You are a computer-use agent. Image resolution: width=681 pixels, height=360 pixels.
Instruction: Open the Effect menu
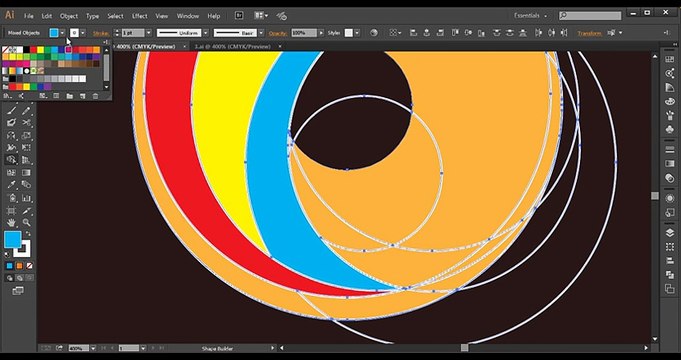[x=140, y=16]
